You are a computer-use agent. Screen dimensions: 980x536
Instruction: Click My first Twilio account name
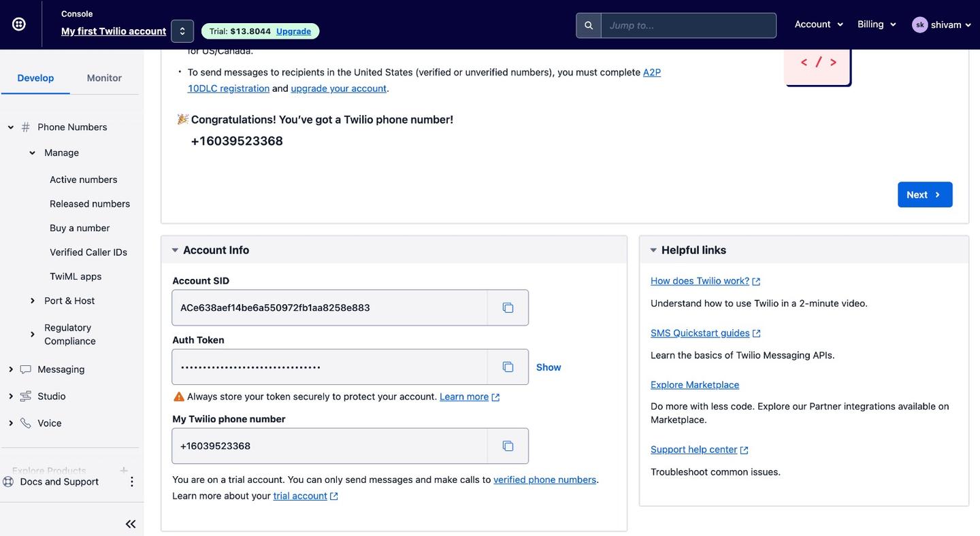pos(114,31)
